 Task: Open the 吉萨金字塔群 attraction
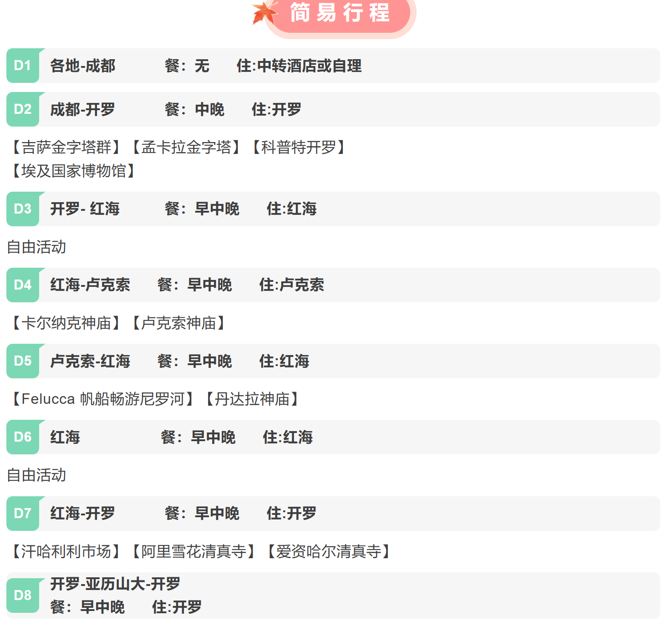click(x=66, y=147)
